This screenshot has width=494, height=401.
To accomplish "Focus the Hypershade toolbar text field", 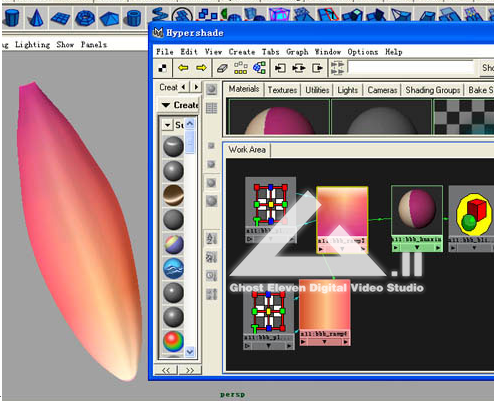I will click(411, 68).
